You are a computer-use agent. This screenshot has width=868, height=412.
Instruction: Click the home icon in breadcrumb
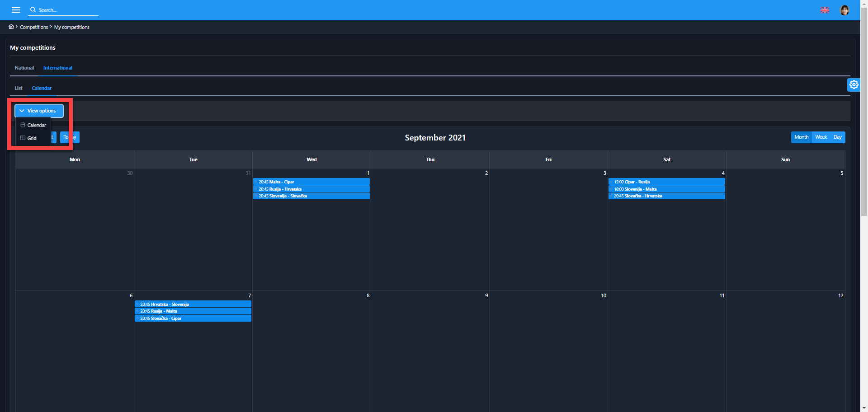click(x=11, y=27)
